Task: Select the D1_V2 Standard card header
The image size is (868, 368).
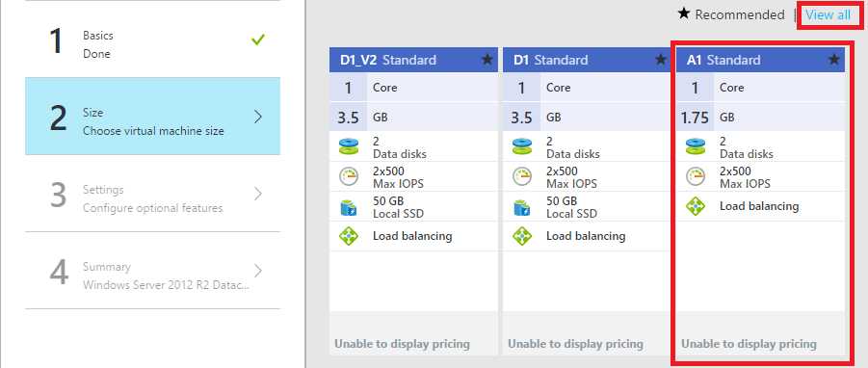Action: 413,60
